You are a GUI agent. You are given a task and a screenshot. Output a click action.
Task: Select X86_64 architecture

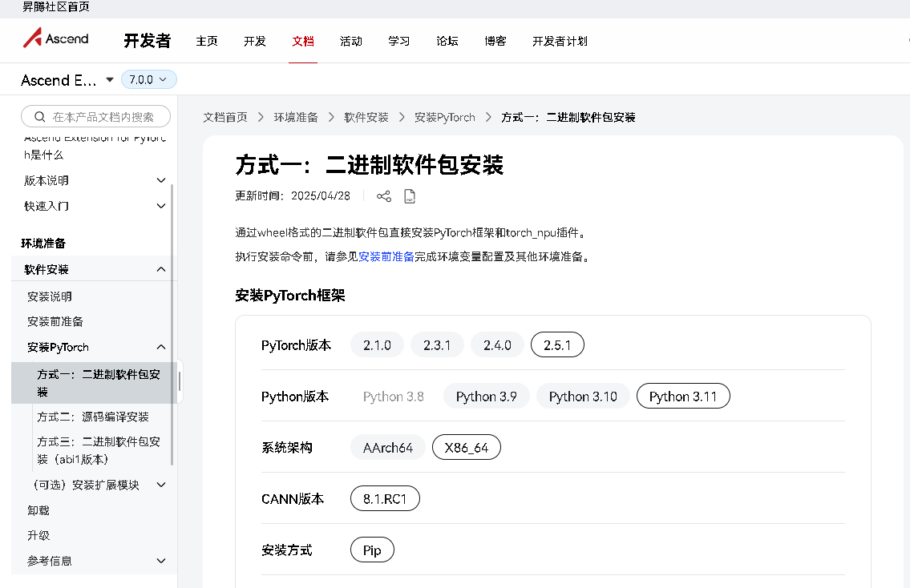point(466,448)
